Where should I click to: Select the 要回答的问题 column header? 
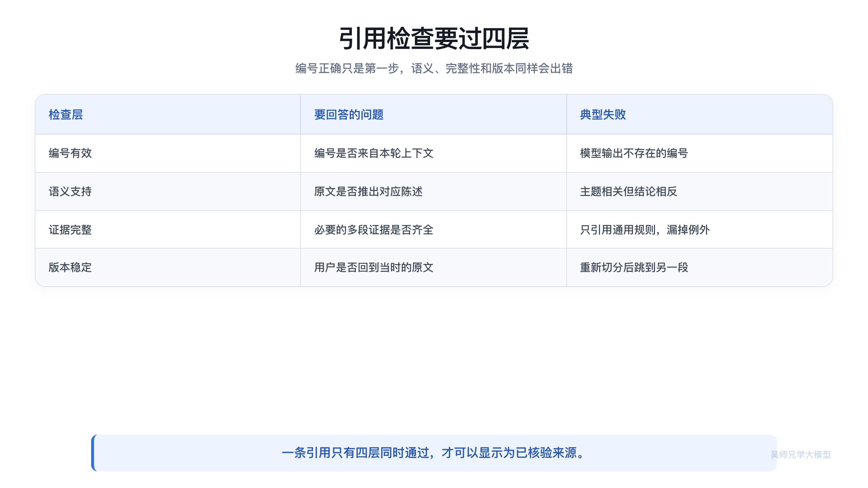(x=434, y=115)
